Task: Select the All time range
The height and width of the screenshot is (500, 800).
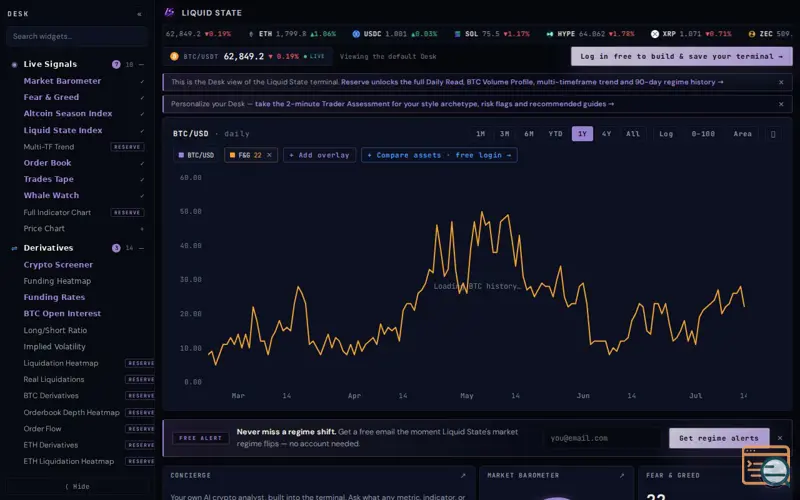Action: 633,134
